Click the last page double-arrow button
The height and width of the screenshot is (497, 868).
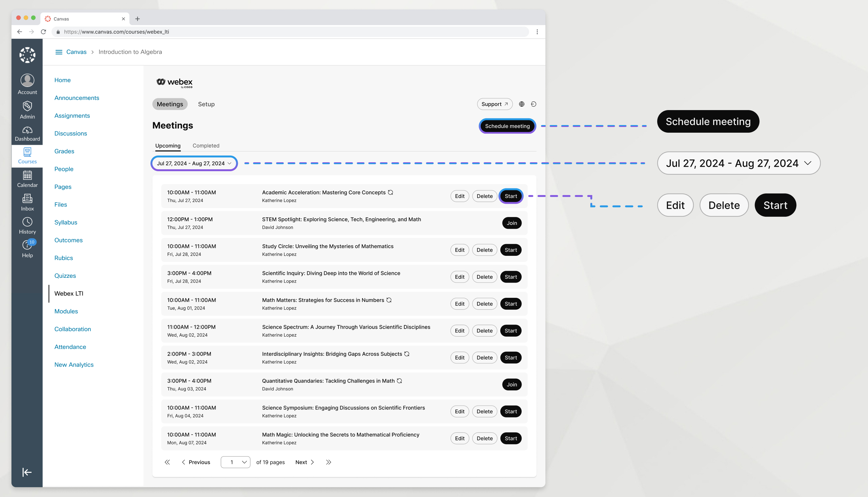pos(328,462)
